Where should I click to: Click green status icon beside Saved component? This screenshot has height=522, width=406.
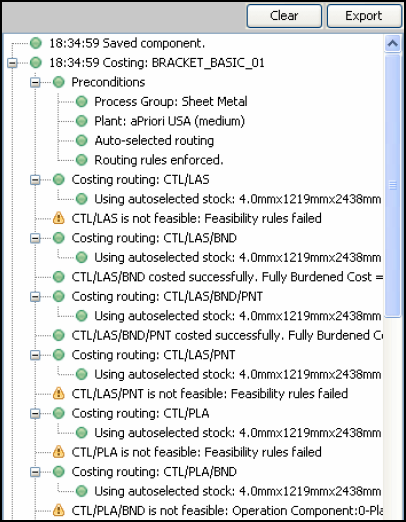(36, 43)
